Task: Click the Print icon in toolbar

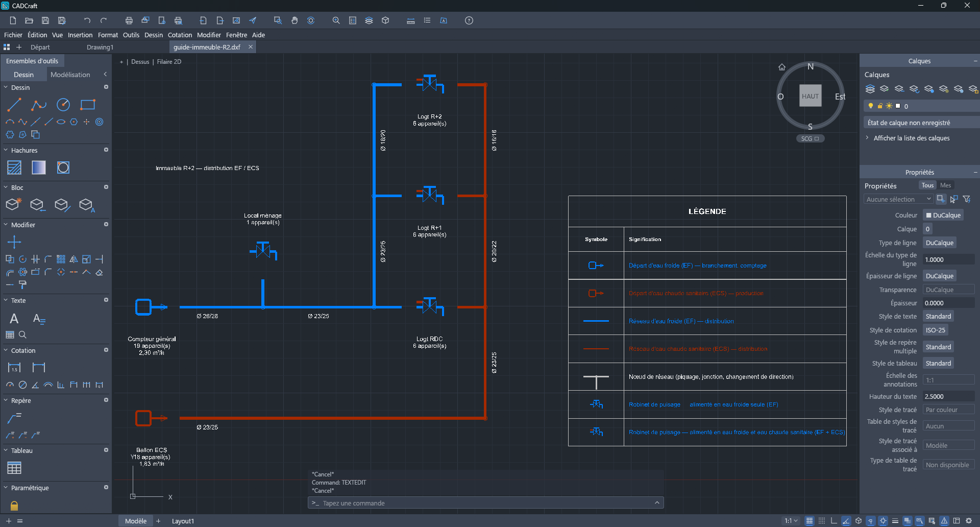Action: [129, 20]
